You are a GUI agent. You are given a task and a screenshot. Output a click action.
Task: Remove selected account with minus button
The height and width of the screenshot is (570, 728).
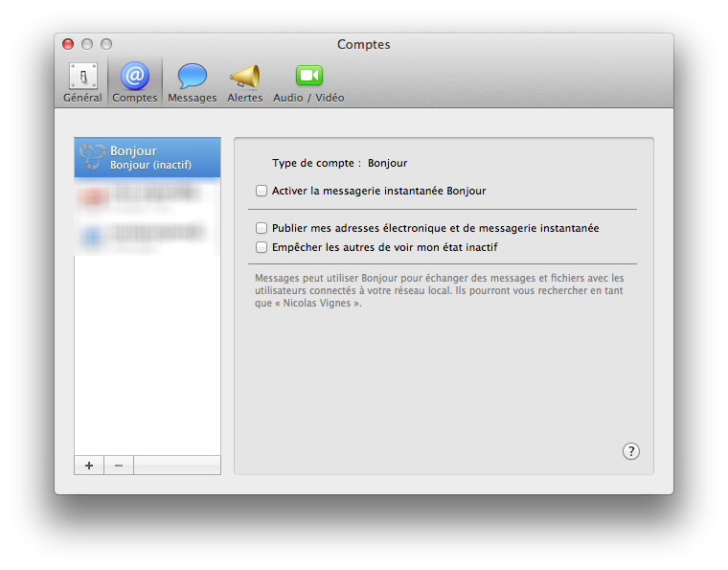pos(119,465)
